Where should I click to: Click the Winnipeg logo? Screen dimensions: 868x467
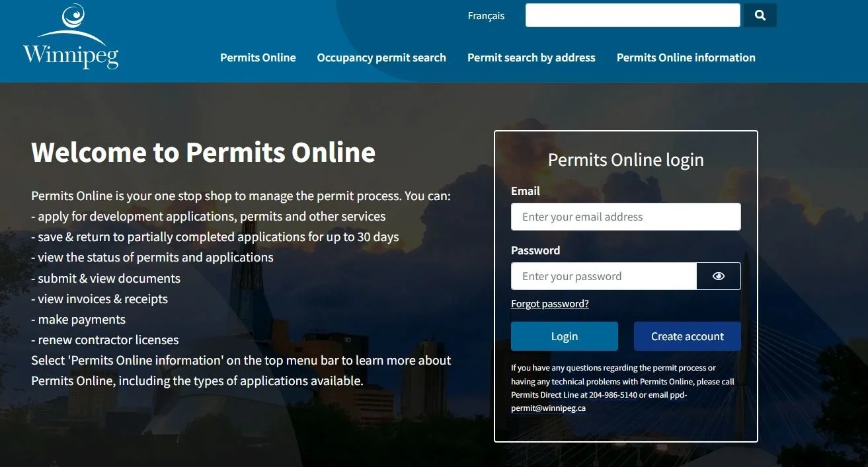click(71, 36)
